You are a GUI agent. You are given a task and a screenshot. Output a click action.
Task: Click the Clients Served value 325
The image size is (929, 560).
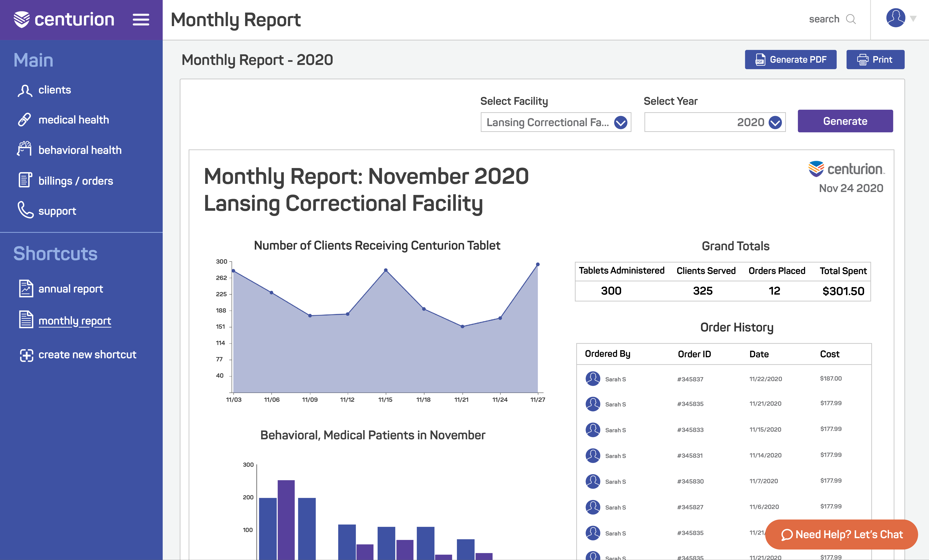(x=703, y=291)
